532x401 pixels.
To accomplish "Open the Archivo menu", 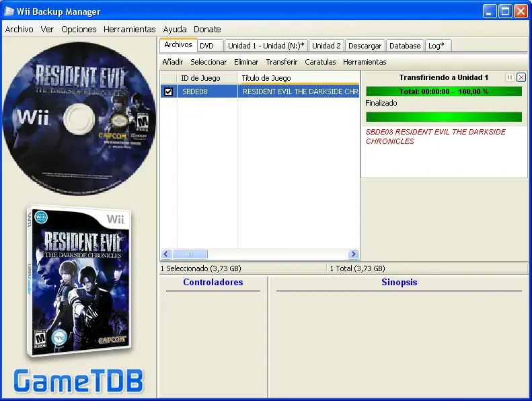I will pos(19,30).
